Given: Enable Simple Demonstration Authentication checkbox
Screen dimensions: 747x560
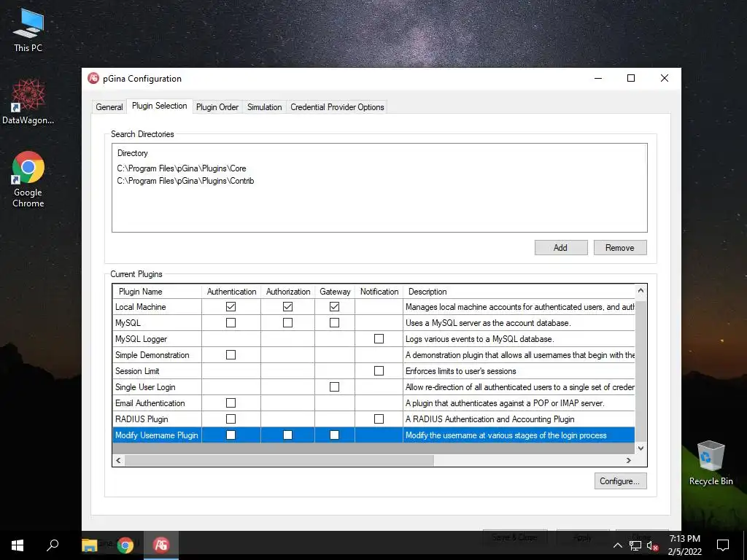Looking at the screenshot, I should (x=231, y=355).
